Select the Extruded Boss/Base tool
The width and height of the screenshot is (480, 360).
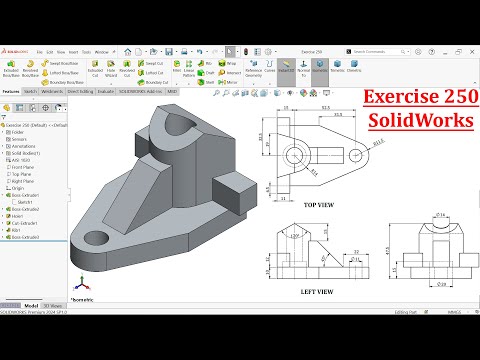(11, 69)
